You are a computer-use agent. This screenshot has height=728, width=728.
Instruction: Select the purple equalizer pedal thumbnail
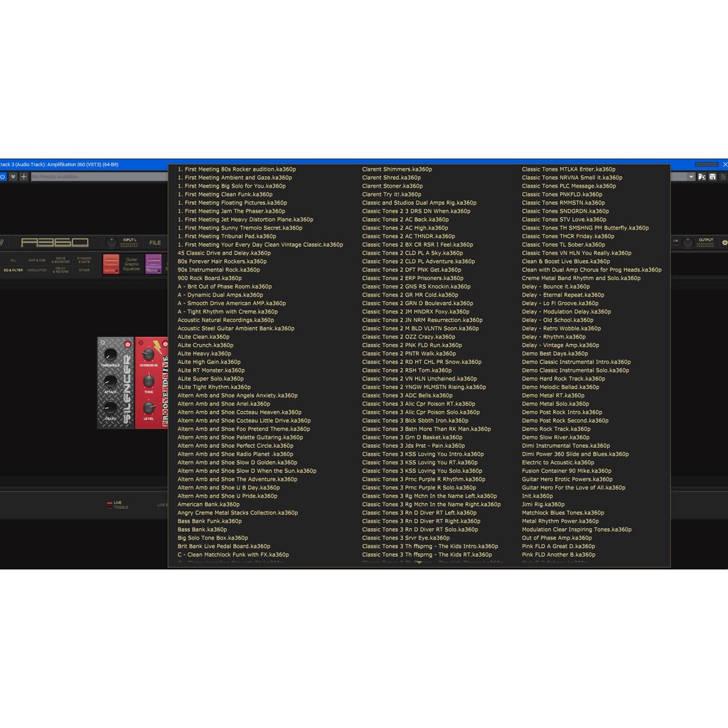click(154, 264)
